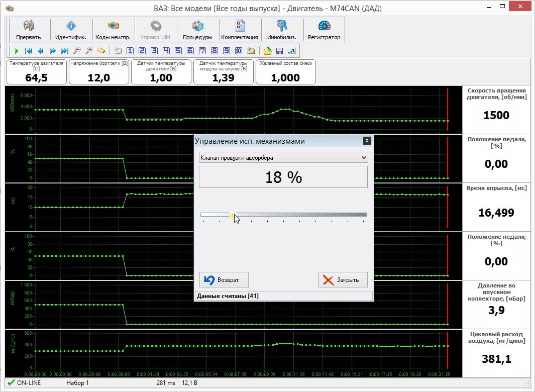Click the 281 ms status bar entry

tap(166, 383)
